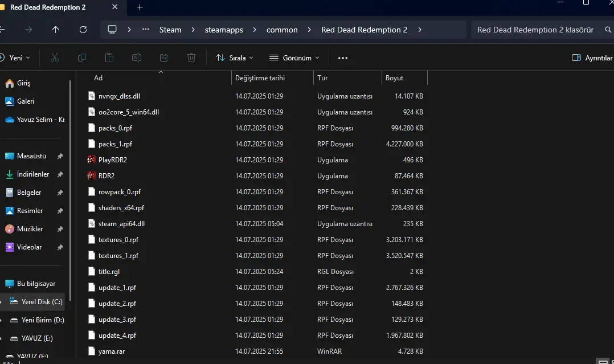Select the yama.rar file

[x=112, y=351]
